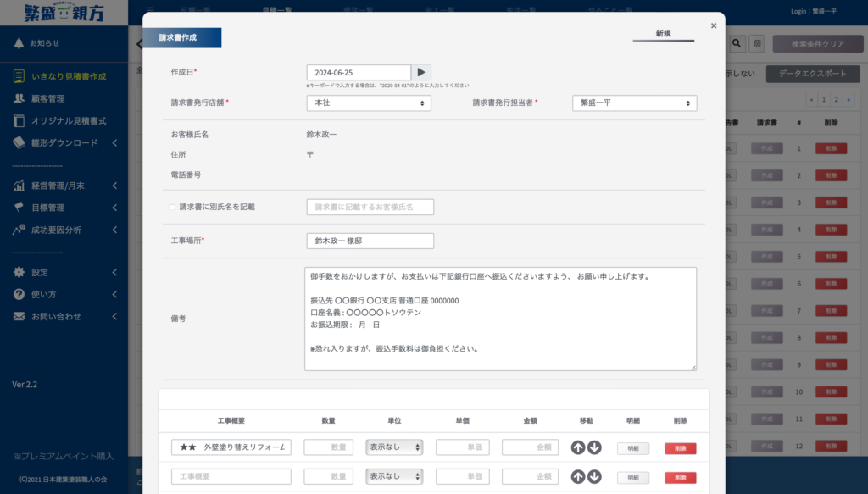Image resolution: width=868 pixels, height=494 pixels.
Task: Open the 請求書発行担当者 dropdown showing 繁盛一平
Action: point(634,103)
